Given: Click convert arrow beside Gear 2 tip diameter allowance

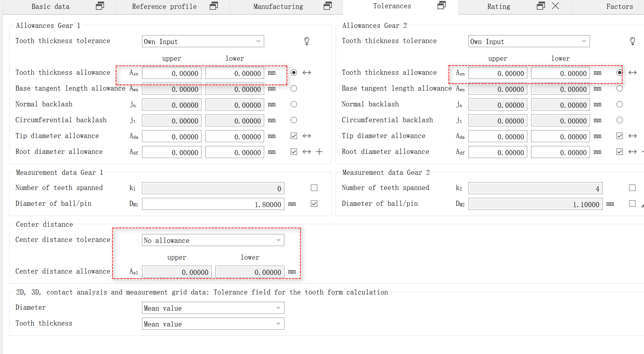Looking at the screenshot, I should [x=632, y=136].
